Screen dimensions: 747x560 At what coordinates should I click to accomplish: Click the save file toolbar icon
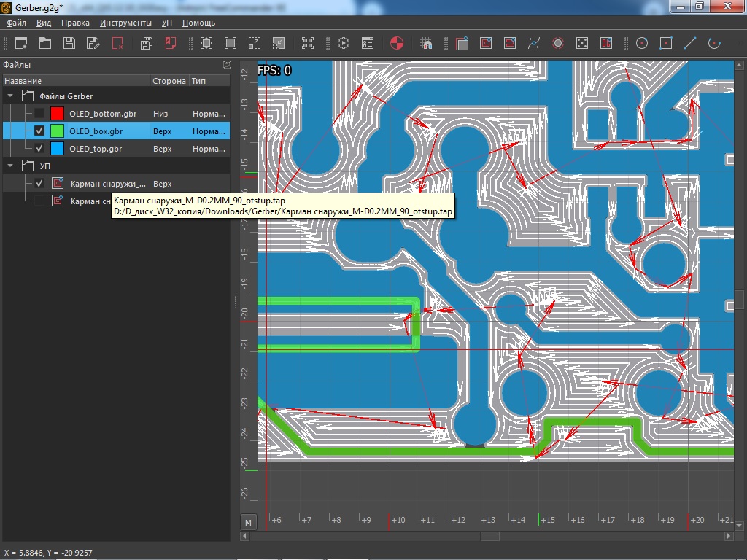click(69, 43)
